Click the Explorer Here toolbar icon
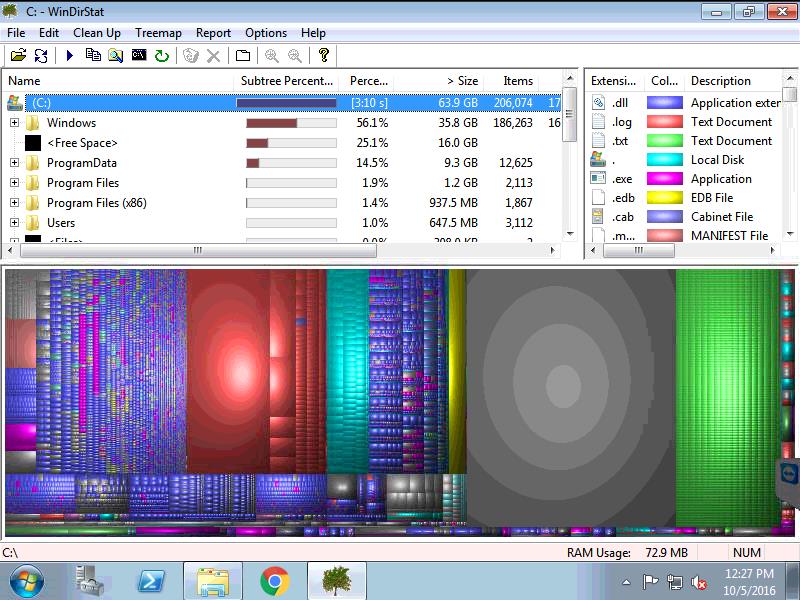Viewport: 800px width, 600px height. (x=116, y=55)
